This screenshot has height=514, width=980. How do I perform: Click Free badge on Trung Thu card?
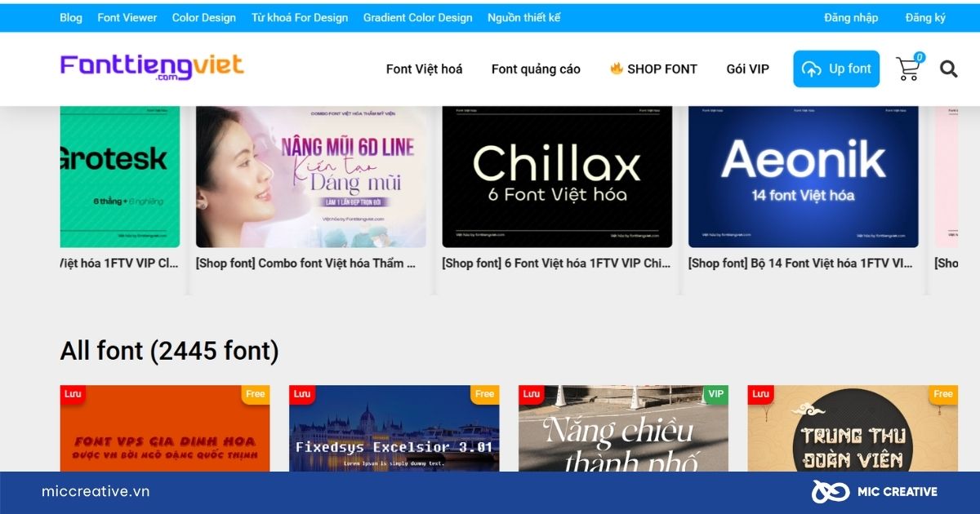943,394
